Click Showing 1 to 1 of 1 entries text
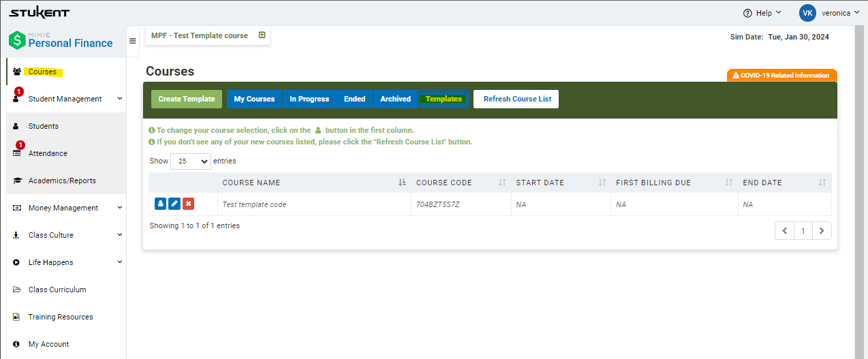The width and height of the screenshot is (868, 359). tap(194, 225)
